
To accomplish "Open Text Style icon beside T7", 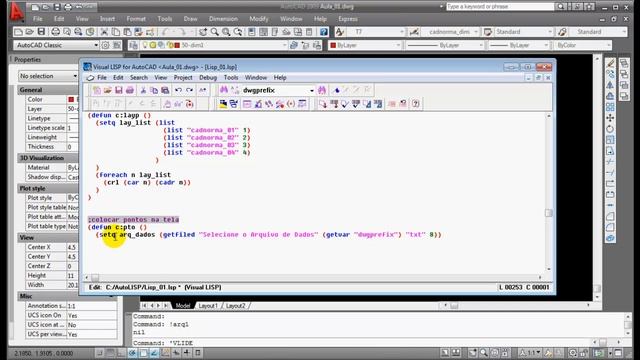I will tap(340, 32).
